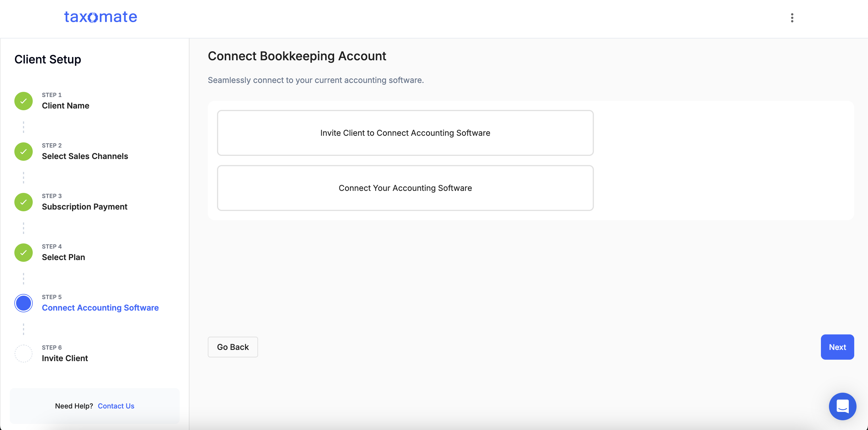The image size is (868, 430).
Task: Click the Step 4 green checkmark
Action: click(24, 252)
